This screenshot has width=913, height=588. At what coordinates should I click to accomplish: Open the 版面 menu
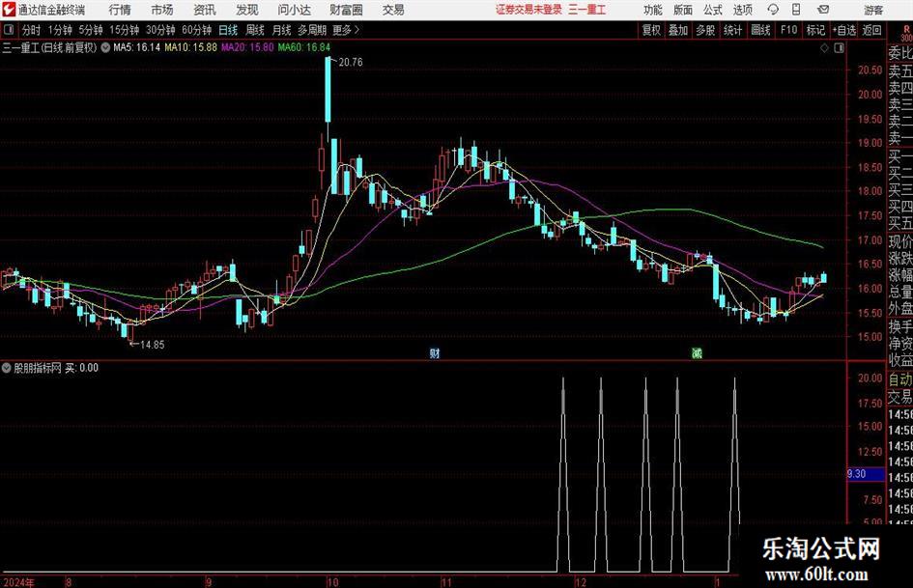point(682,10)
